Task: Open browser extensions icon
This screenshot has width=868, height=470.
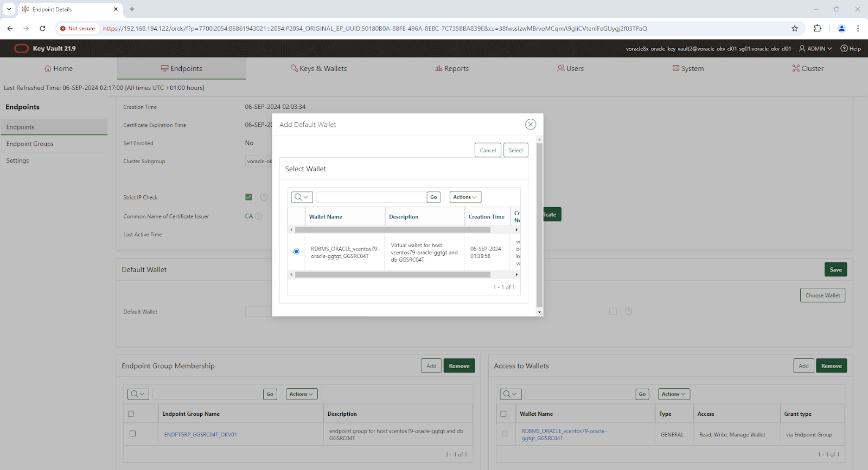Action: pyautogui.click(x=818, y=28)
